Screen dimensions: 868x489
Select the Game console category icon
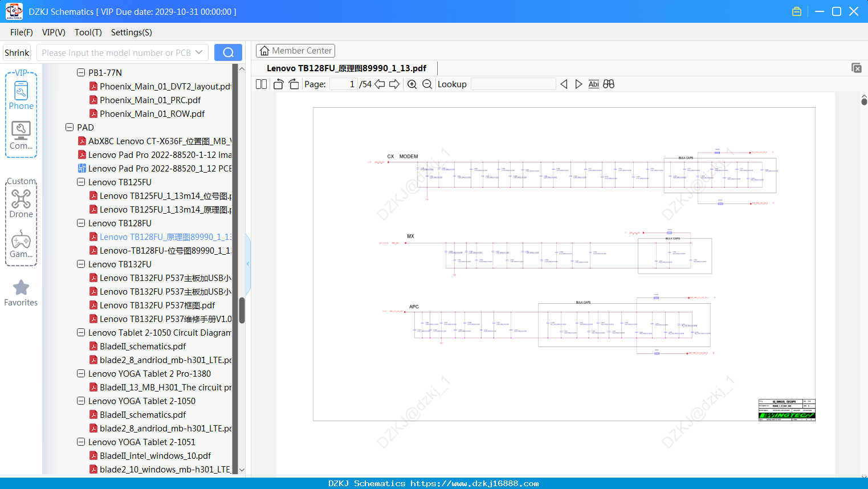point(21,243)
